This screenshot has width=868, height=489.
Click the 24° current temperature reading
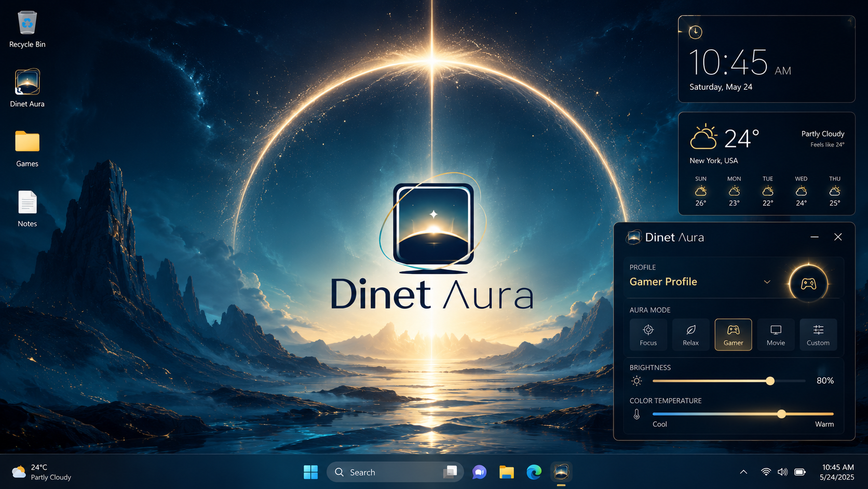point(742,138)
